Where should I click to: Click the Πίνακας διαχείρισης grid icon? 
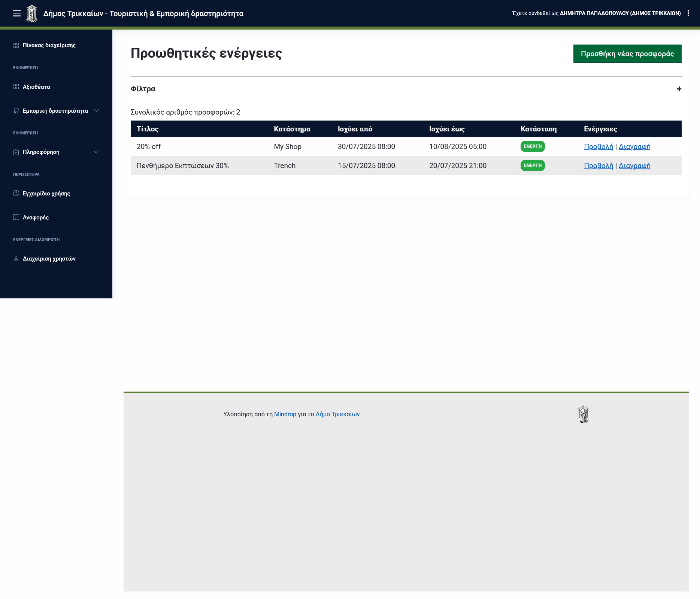[16, 45]
